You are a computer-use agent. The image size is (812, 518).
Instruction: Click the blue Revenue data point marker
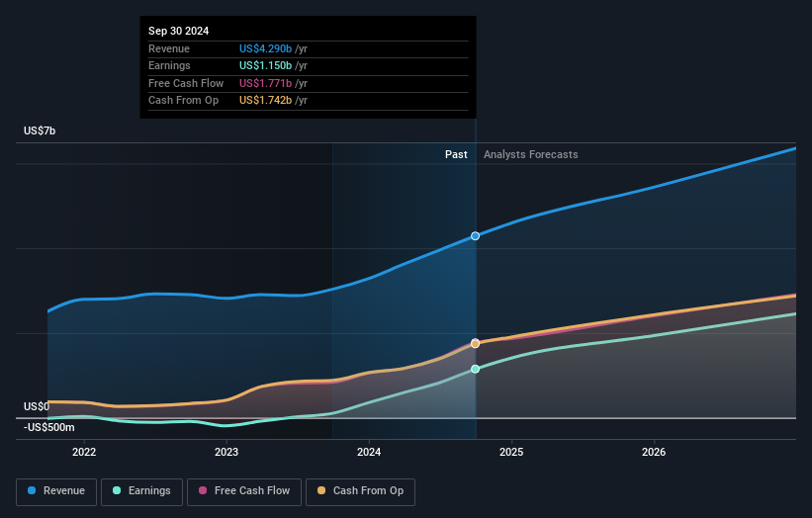(475, 236)
